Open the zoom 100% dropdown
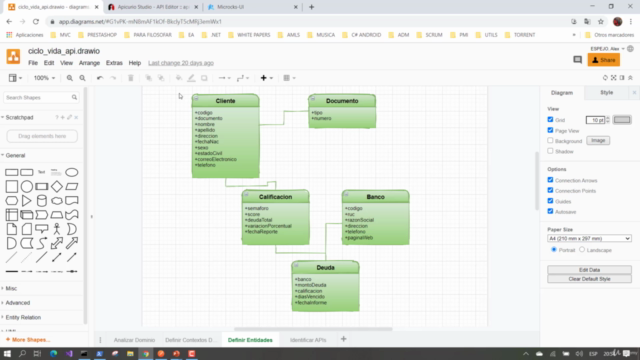 44,78
